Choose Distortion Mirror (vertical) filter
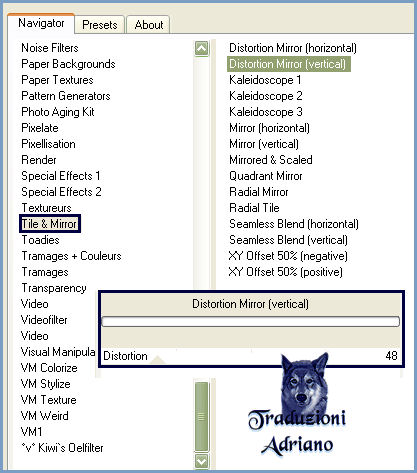 click(288, 64)
